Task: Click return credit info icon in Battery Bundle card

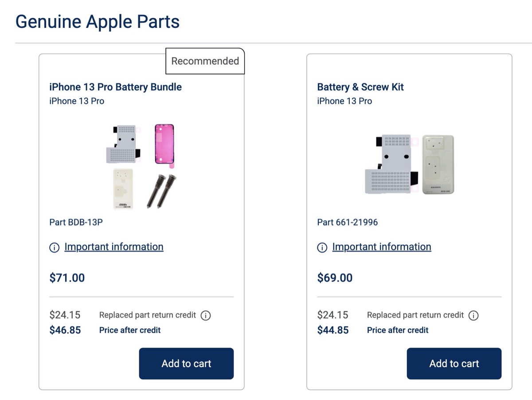Action: click(206, 315)
